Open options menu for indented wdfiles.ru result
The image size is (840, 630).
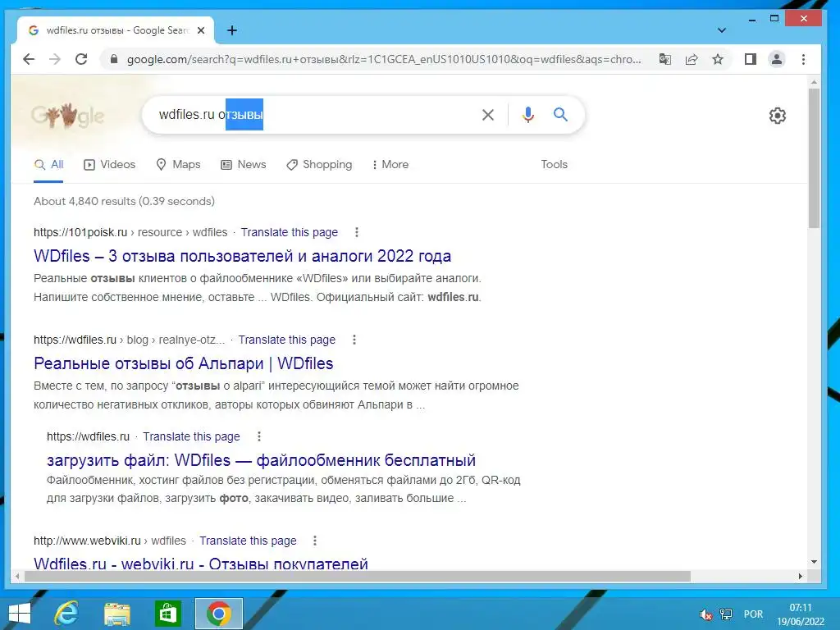[x=258, y=436]
